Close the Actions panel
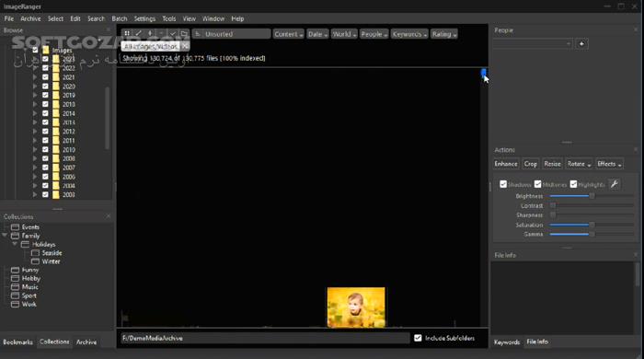This screenshot has height=359, width=644. click(636, 150)
